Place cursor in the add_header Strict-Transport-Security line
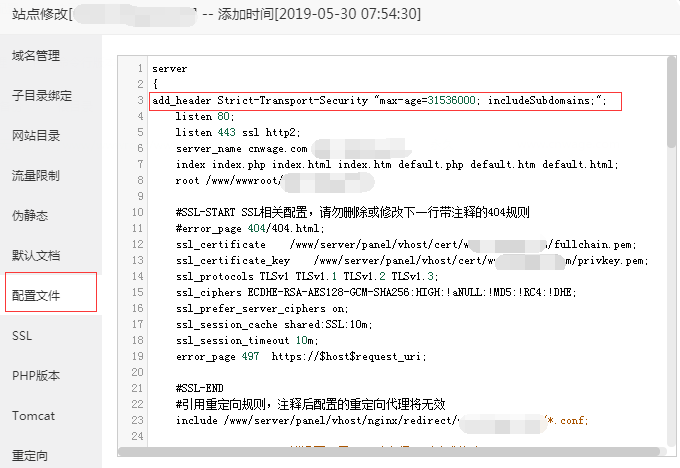The height and width of the screenshot is (468, 680). coord(378,101)
